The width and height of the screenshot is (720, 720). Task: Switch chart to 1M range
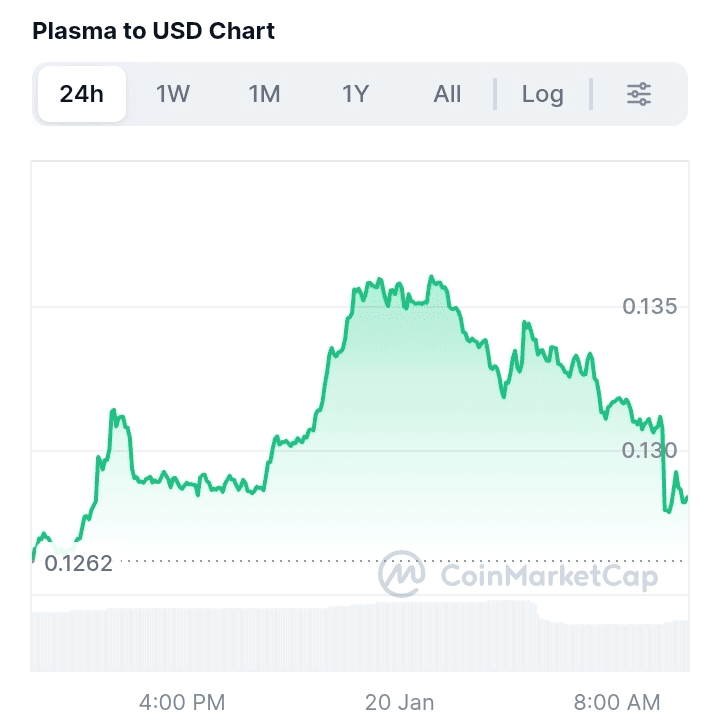(264, 94)
